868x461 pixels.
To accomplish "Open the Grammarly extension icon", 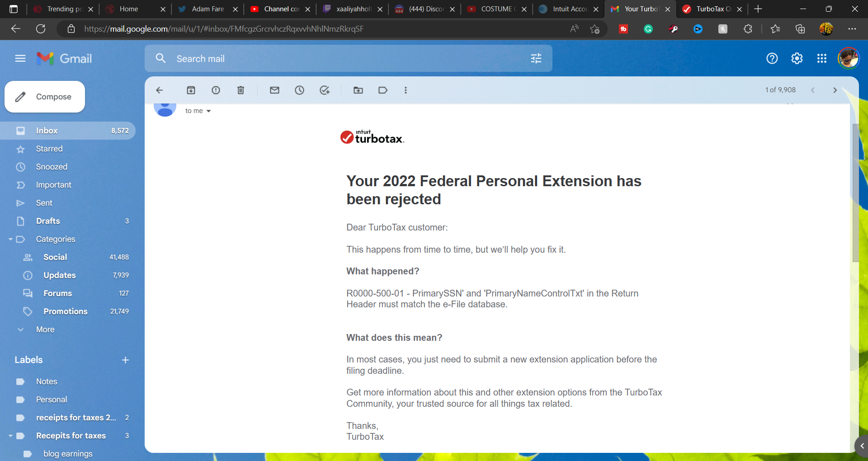I will 648,29.
